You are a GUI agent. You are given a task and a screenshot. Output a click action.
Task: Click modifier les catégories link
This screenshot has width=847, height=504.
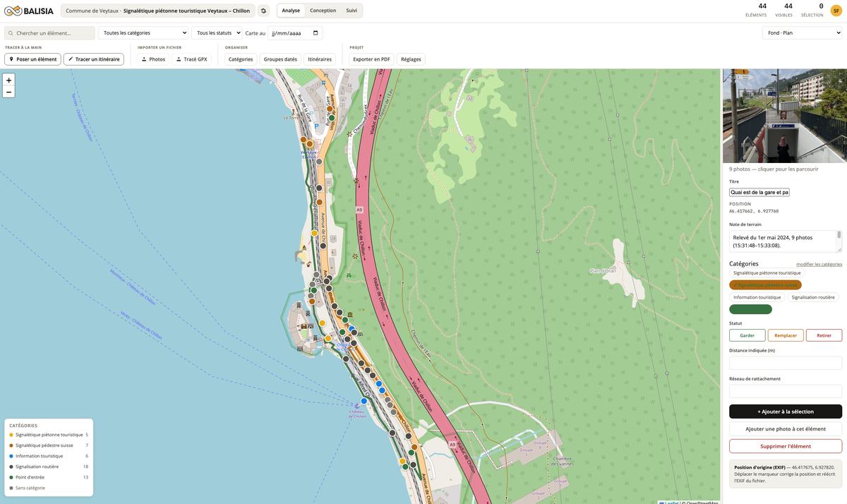point(819,264)
